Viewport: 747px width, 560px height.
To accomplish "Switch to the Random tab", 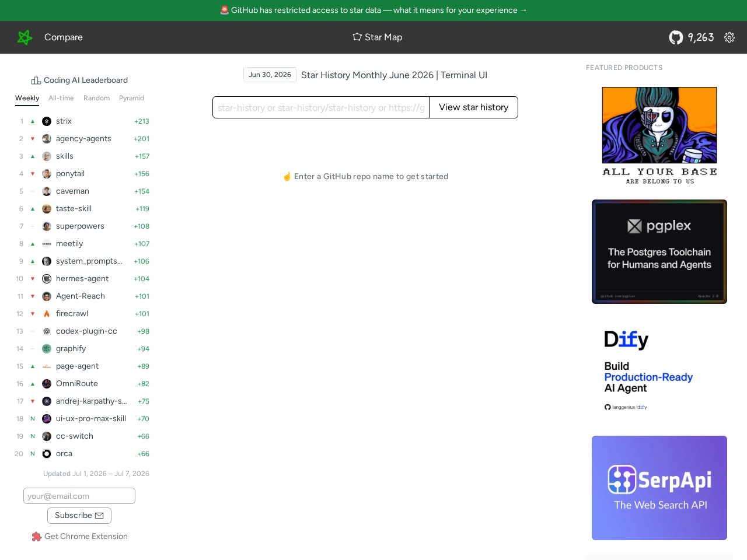I will (x=97, y=98).
